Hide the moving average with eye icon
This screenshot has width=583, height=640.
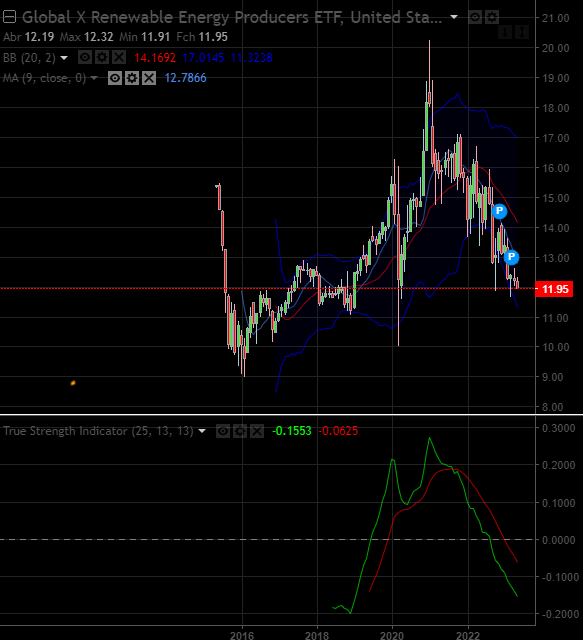point(115,78)
